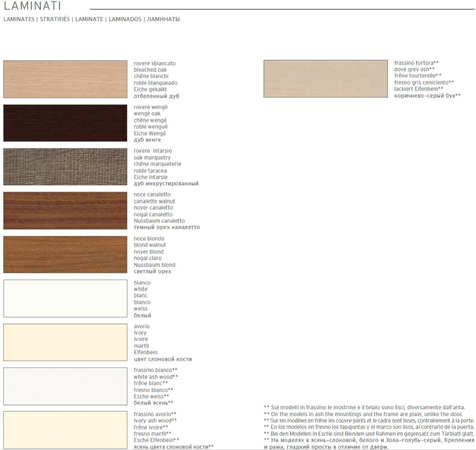The height and width of the screenshot is (450, 476).
Task: Click the multilingual LAMINATES subtitle line
Action: coord(92,19)
